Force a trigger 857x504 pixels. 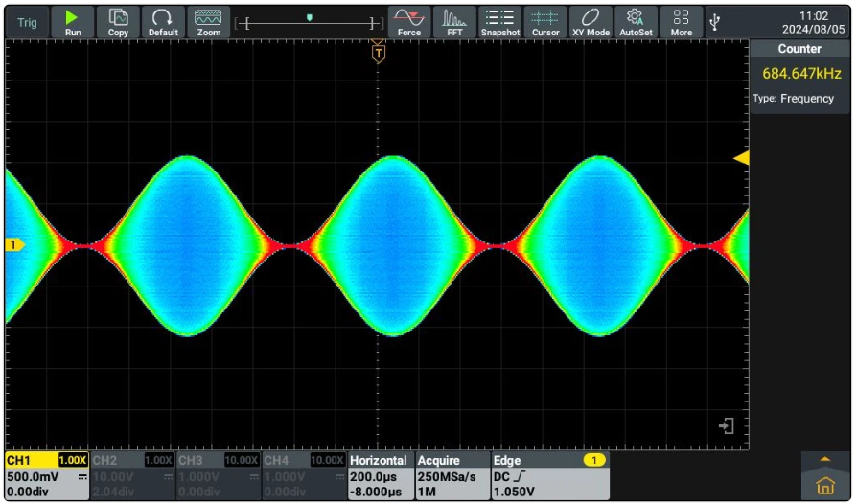coord(408,22)
